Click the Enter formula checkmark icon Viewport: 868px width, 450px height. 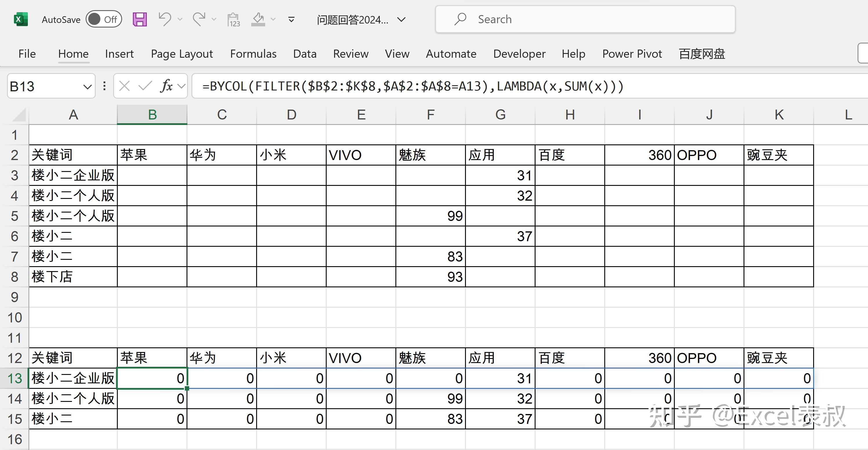145,86
